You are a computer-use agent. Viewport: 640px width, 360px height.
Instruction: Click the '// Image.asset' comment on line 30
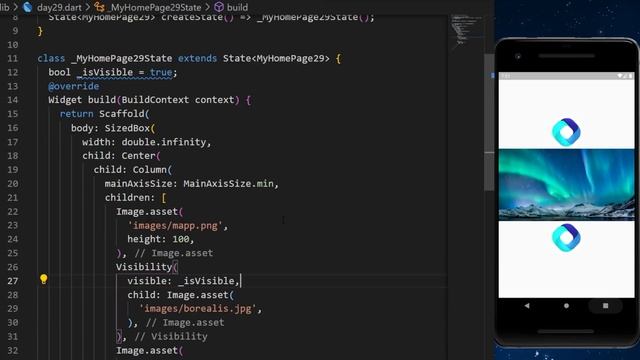(185, 322)
